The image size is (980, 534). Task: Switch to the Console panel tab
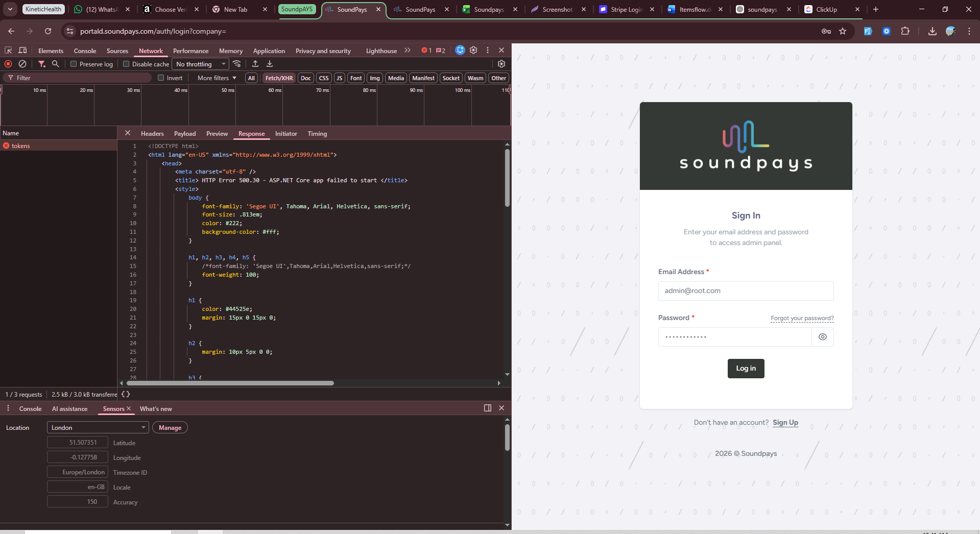85,51
